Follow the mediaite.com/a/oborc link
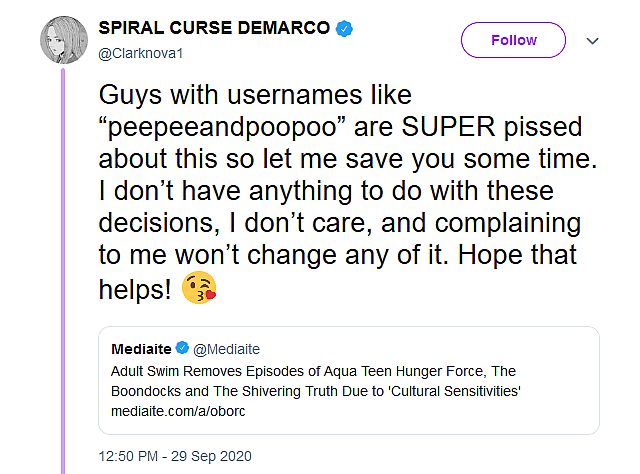 [165, 411]
